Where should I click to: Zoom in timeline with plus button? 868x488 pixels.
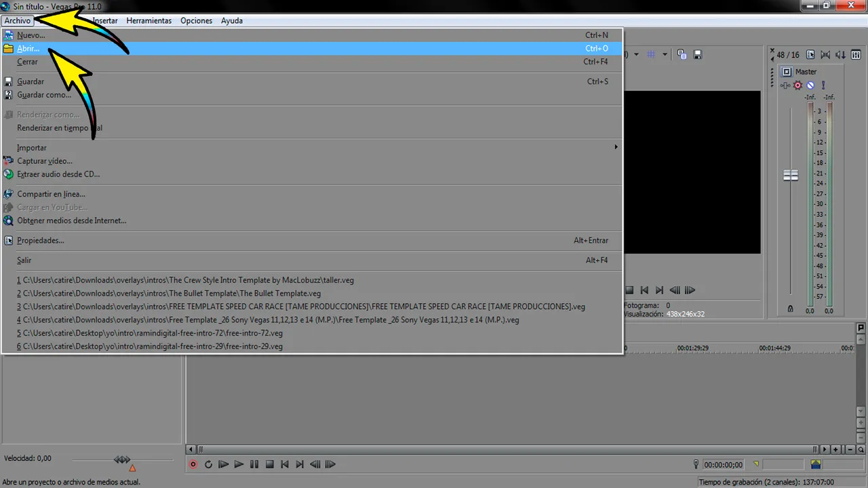(837, 449)
